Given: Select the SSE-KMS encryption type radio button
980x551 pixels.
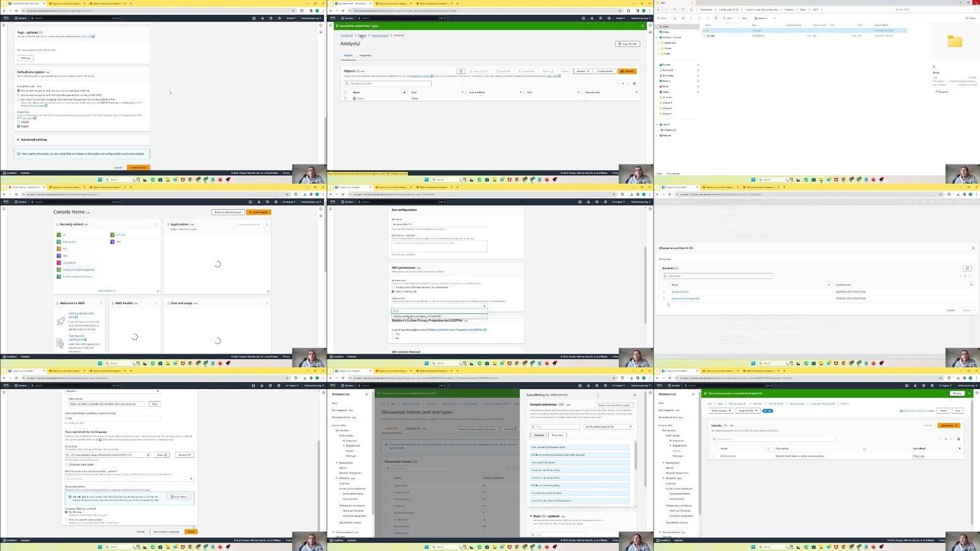Looking at the screenshot, I should point(18,95).
